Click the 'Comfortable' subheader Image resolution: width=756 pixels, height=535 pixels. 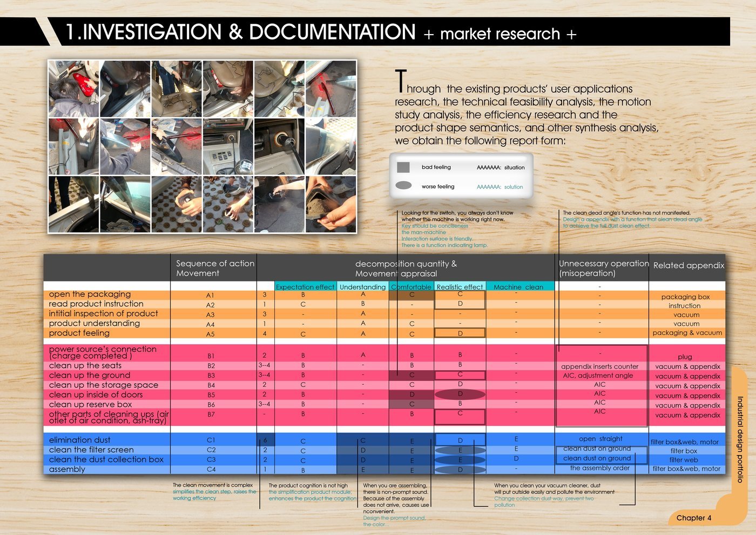point(411,287)
